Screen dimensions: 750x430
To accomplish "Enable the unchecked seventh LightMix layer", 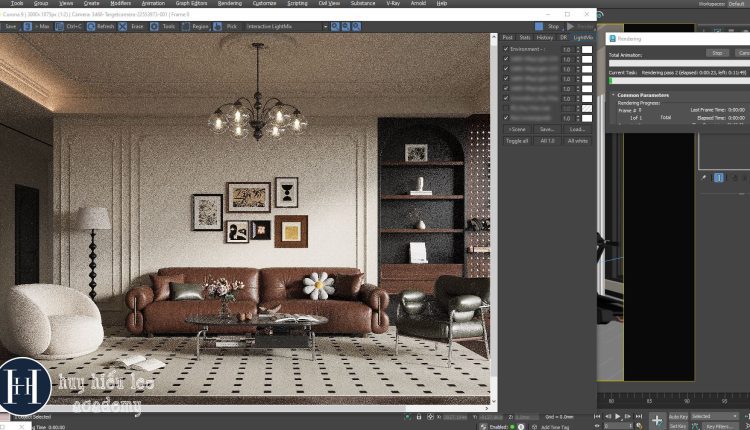I will click(x=506, y=108).
